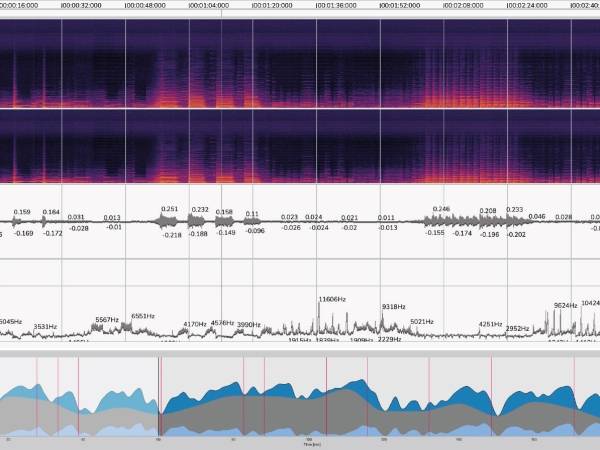Select the 0.023 waveform peak label
The height and width of the screenshot is (450, 600).
289,217
